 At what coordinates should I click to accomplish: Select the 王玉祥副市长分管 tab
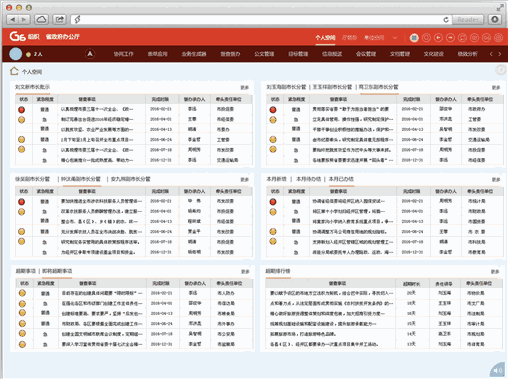point(332,87)
